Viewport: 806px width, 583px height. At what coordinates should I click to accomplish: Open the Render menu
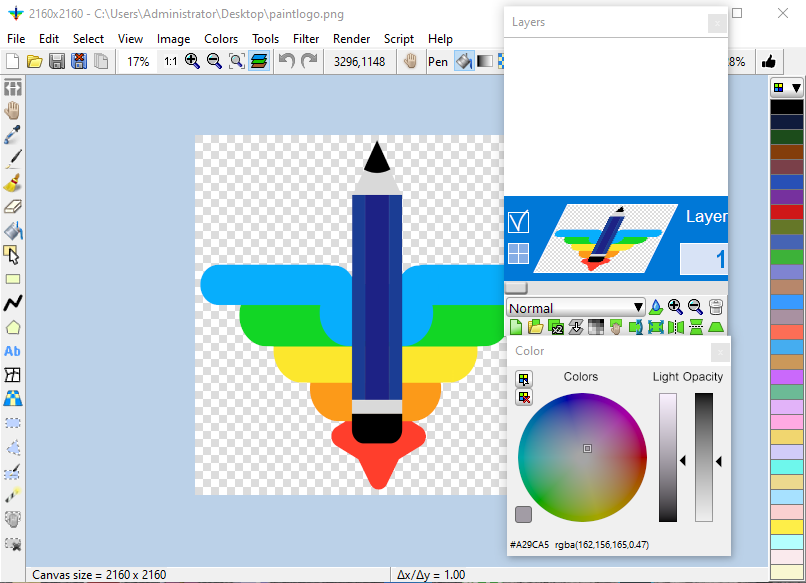click(x=351, y=39)
